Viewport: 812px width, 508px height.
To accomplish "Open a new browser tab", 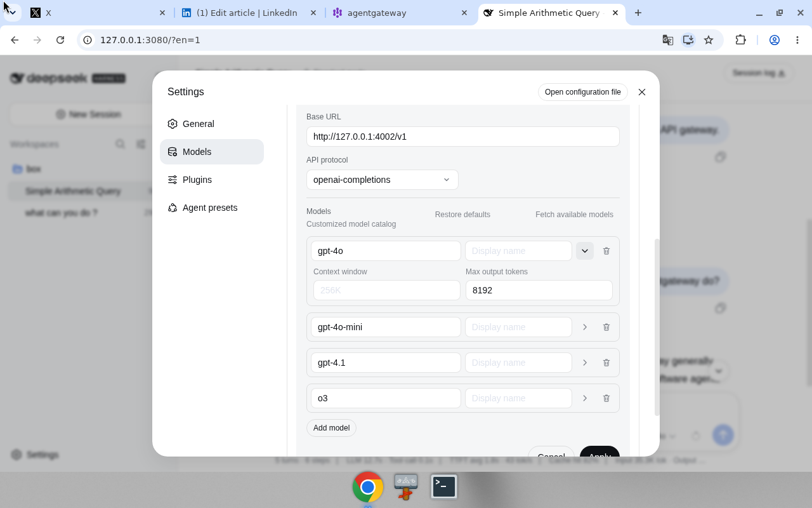I will coord(638,13).
